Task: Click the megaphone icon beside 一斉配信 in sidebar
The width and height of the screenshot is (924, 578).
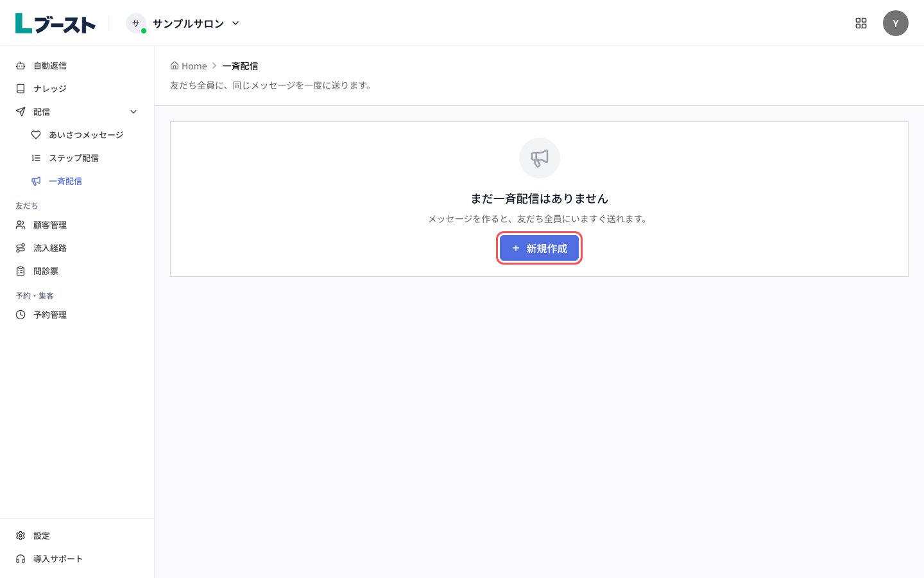Action: coord(36,181)
